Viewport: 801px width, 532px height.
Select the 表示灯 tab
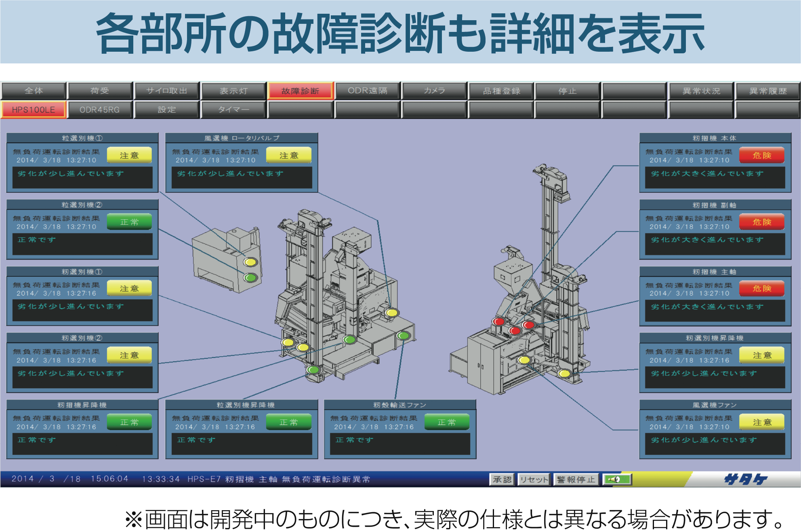tap(233, 91)
